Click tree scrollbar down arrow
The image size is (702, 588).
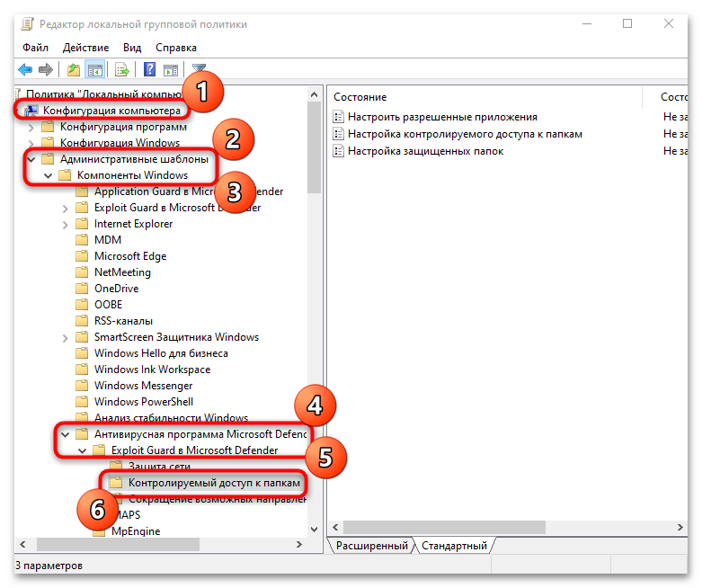(315, 529)
